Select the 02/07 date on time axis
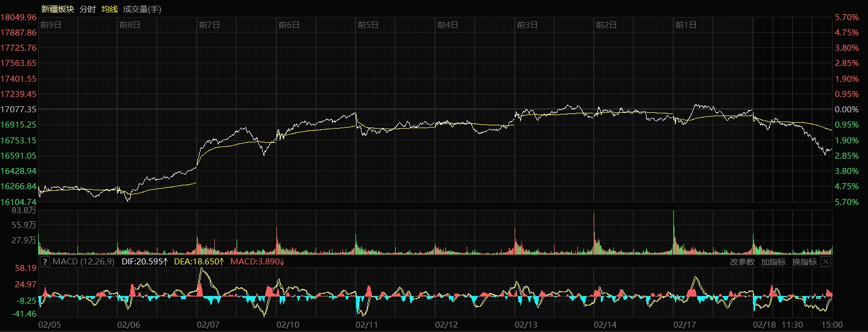Screen dimensions: 868x332 [x=208, y=325]
